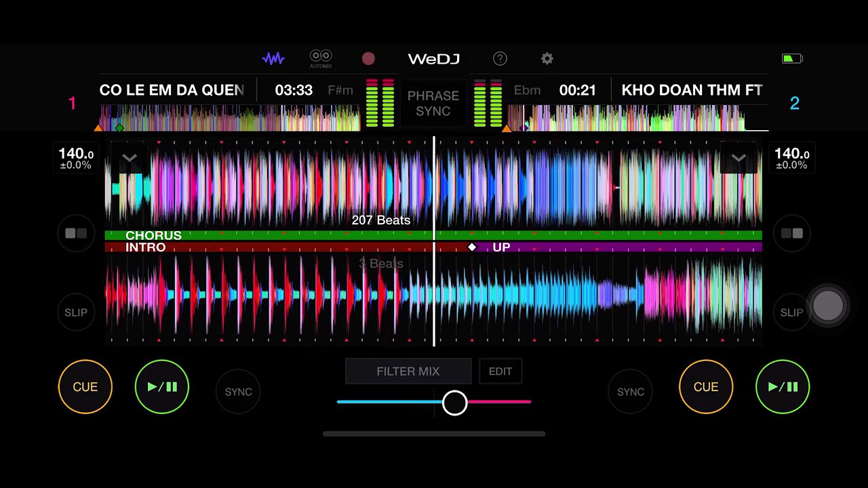Tap the deck 2 overview waveform
This screenshot has height=488, width=868.
[637, 118]
